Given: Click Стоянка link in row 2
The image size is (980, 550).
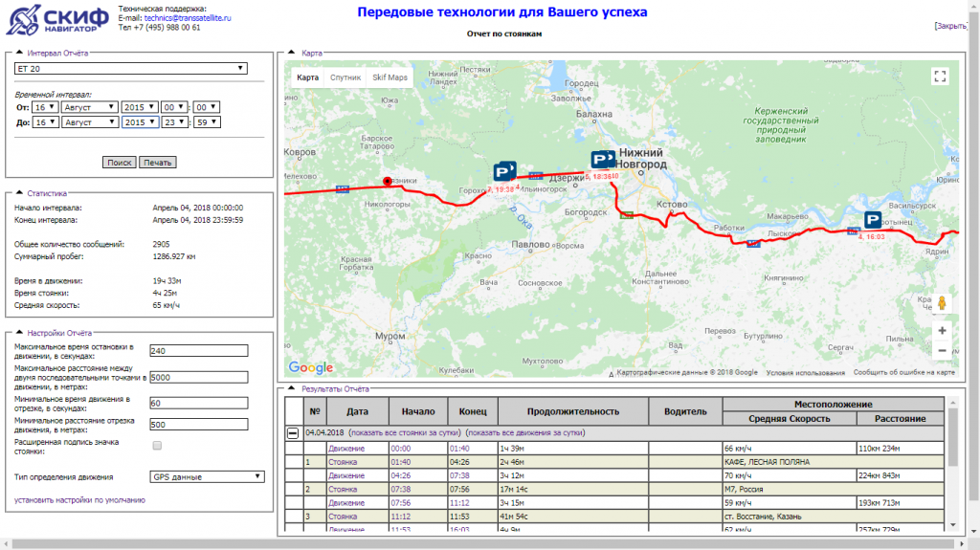Looking at the screenshot, I should (x=343, y=490).
